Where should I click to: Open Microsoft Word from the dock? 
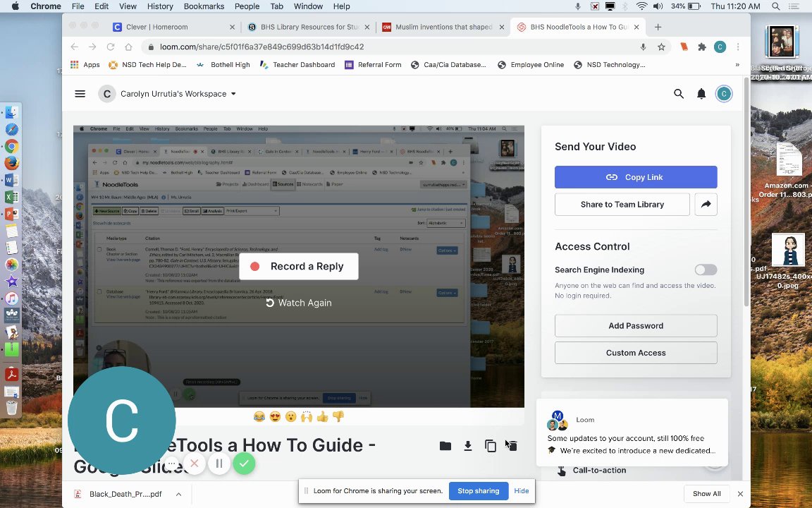pyautogui.click(x=11, y=180)
